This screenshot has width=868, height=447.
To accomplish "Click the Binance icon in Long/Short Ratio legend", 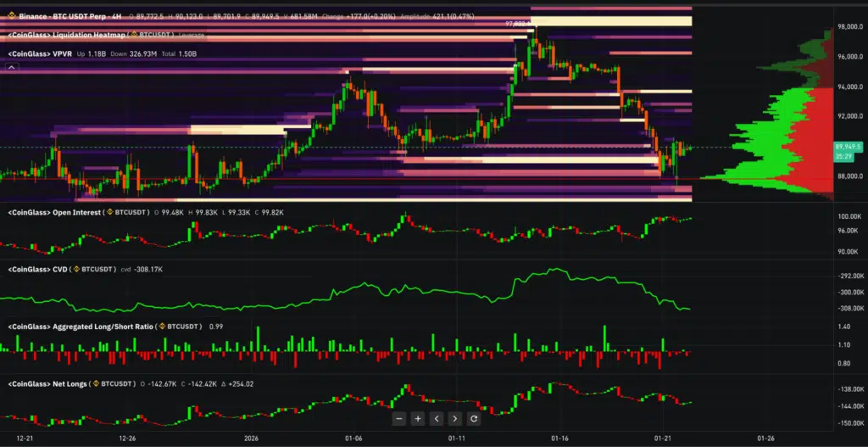I will tap(162, 327).
